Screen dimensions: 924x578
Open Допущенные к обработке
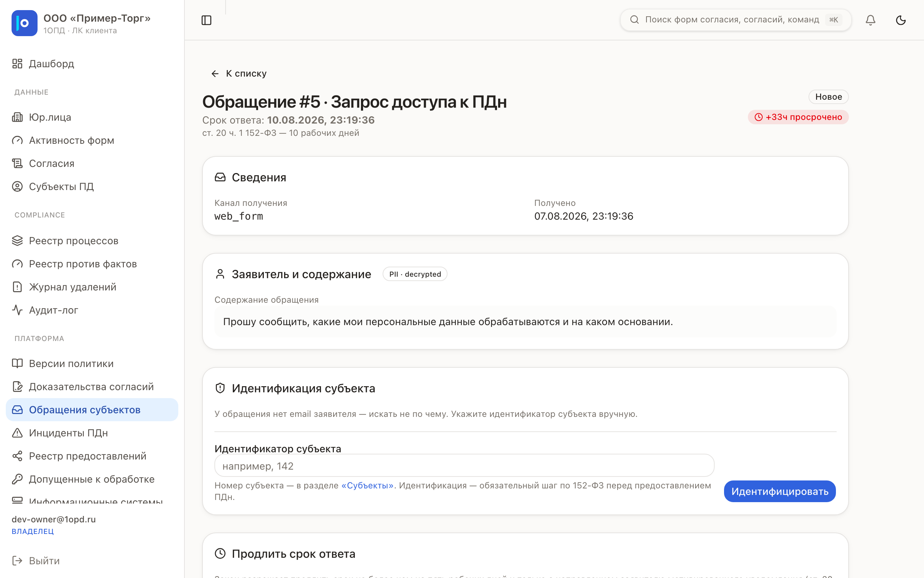[x=92, y=479]
